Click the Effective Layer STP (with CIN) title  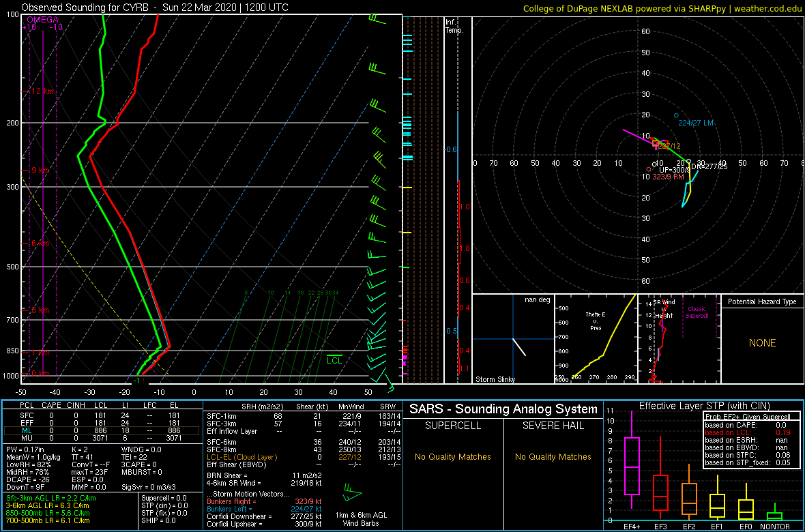pos(704,406)
